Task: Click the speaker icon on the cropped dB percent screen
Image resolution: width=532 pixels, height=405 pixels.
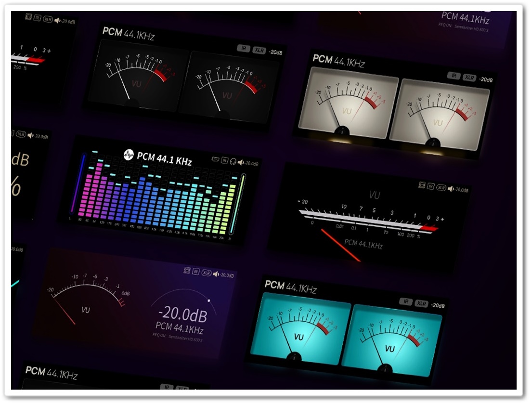Action: tap(30, 135)
